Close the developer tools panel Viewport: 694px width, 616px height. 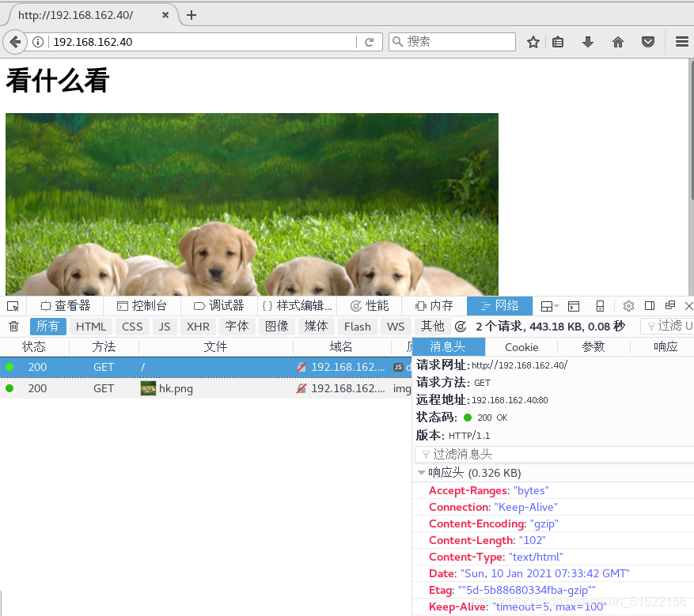688,305
